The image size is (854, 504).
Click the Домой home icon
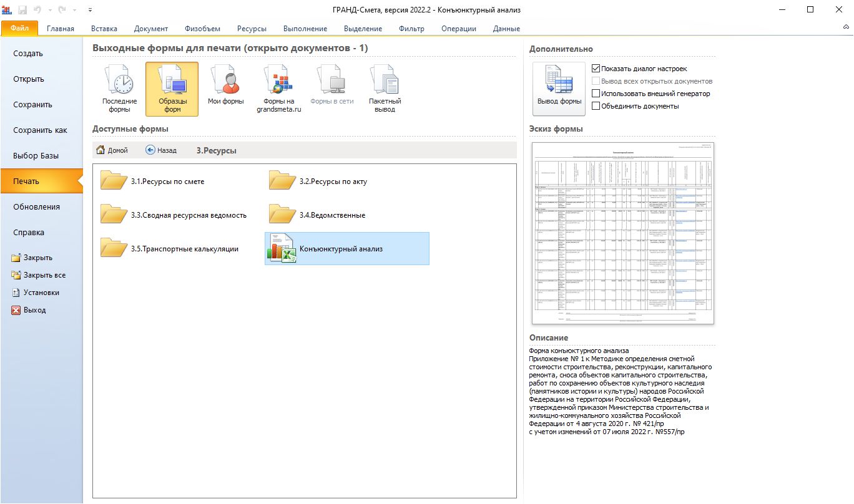[x=101, y=150]
